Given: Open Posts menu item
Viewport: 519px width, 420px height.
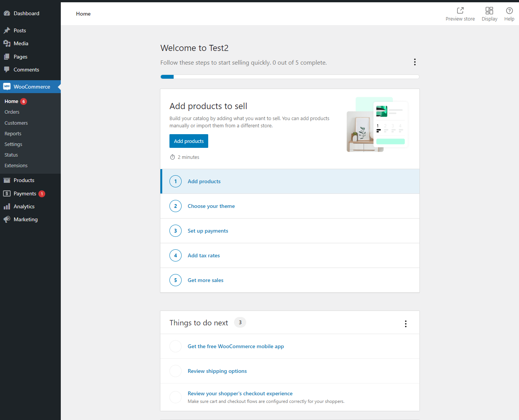Looking at the screenshot, I should click(30, 30).
